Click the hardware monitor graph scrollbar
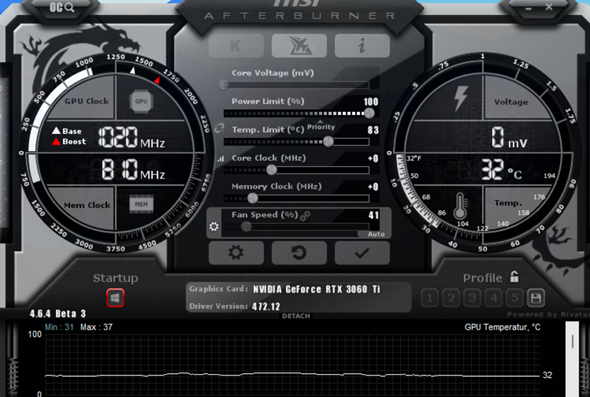590x397 pixels. pyautogui.click(x=572, y=359)
